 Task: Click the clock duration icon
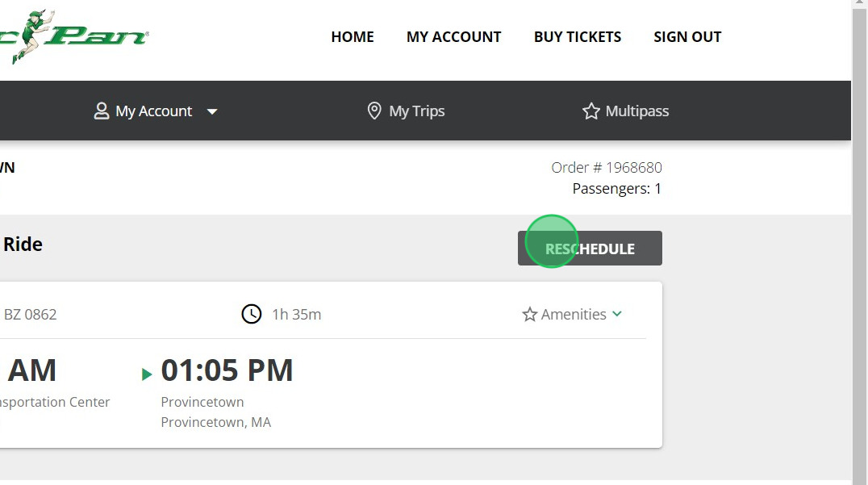(252, 314)
